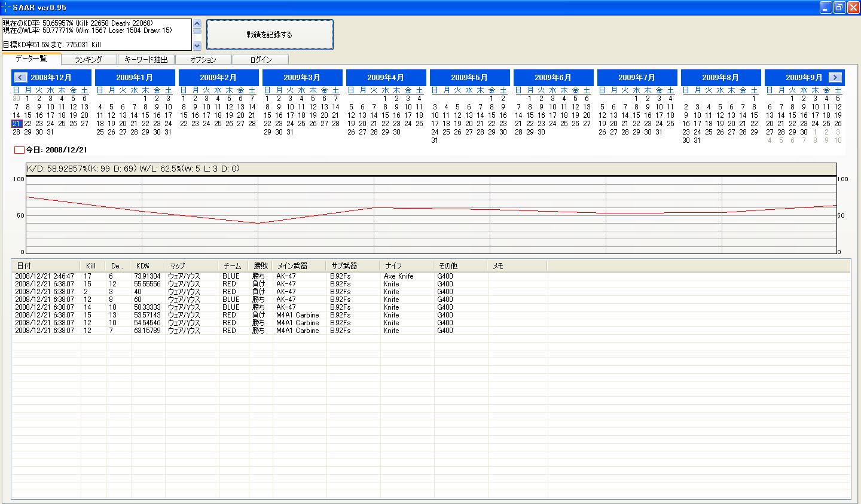Open the キーワード抽出 tab
Screen dimensions: 861x504
[146, 59]
